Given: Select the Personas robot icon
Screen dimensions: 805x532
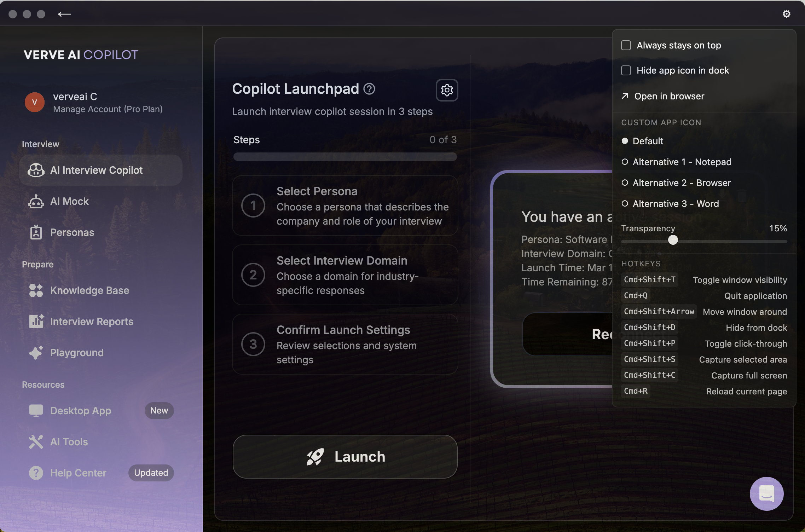Looking at the screenshot, I should point(36,232).
